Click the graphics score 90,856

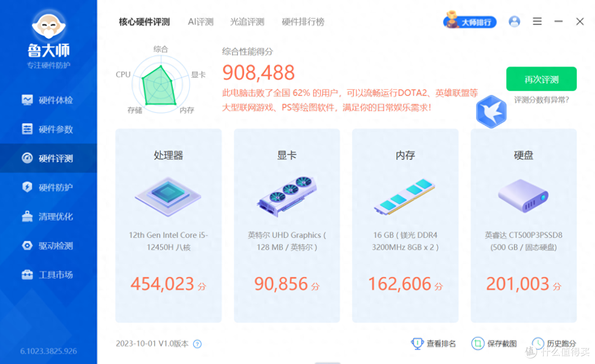coord(281,284)
